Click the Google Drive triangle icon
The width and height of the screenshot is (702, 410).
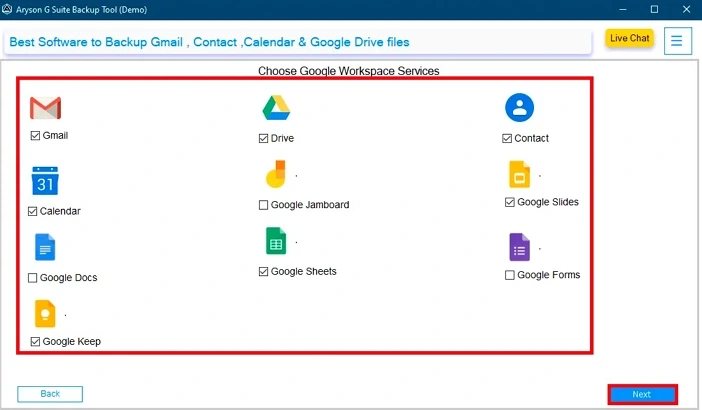point(276,108)
